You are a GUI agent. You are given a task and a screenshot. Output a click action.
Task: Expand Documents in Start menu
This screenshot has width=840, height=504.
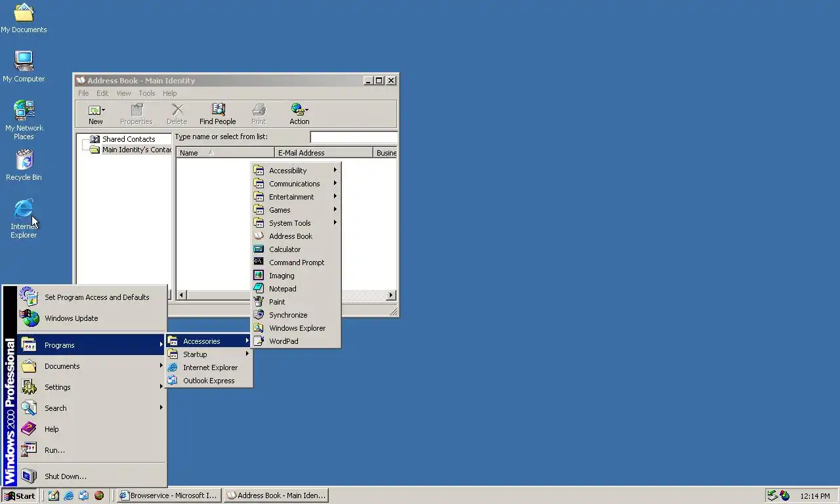92,366
